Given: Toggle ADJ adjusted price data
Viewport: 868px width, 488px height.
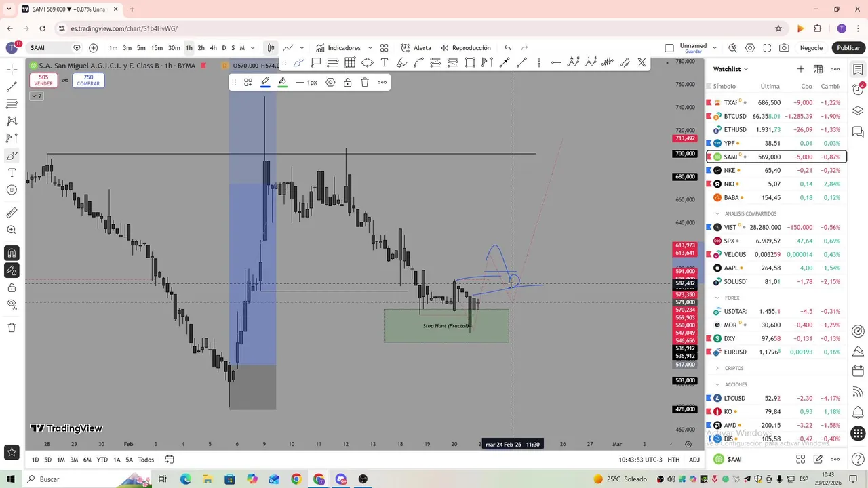Looking at the screenshot, I should (694, 460).
